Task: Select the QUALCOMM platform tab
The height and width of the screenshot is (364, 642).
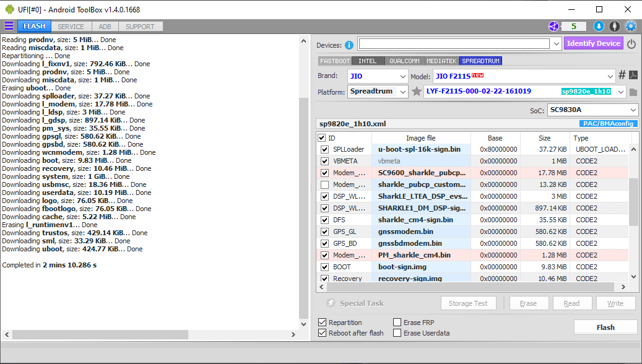Action: click(x=404, y=61)
